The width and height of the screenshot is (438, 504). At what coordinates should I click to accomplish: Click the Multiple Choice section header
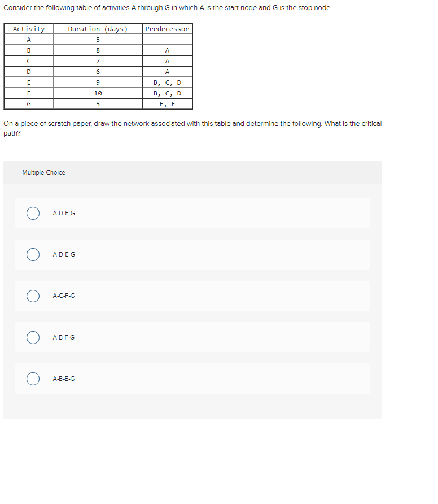point(43,172)
